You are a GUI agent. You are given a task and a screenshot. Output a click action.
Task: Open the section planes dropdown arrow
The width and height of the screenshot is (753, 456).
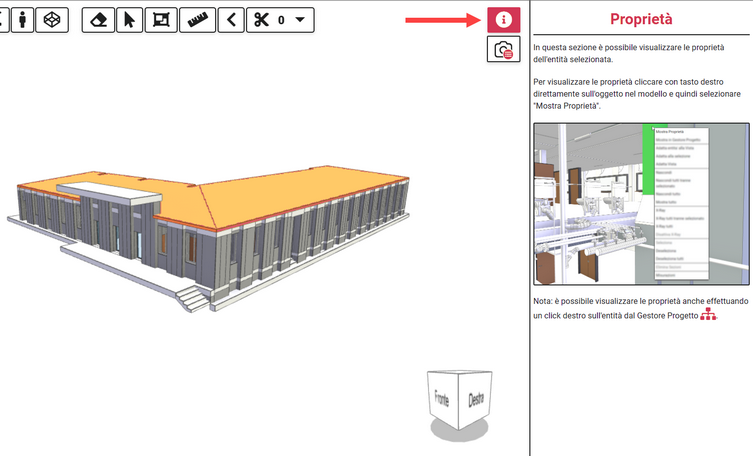(x=300, y=20)
